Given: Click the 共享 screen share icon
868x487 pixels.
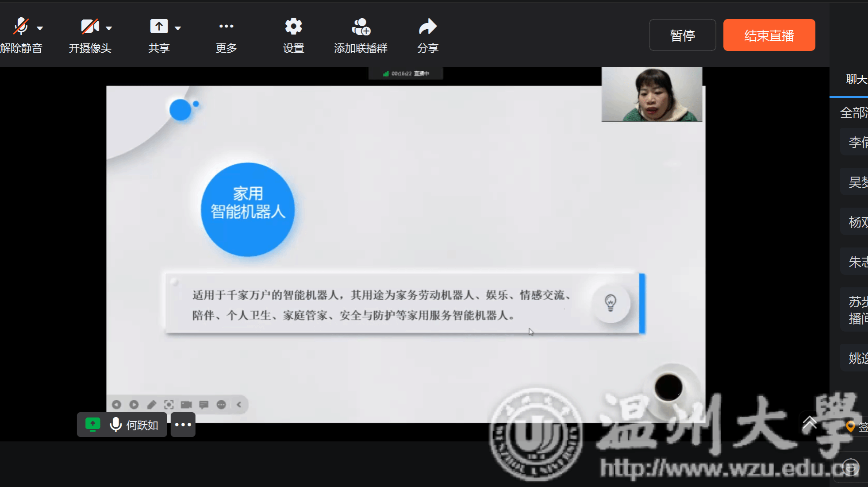Looking at the screenshot, I should [x=159, y=27].
